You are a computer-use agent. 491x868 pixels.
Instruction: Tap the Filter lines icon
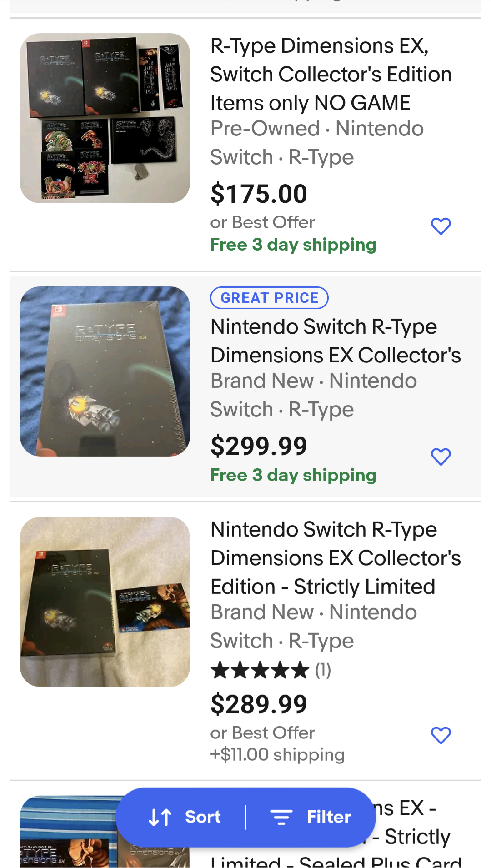pos(281,817)
